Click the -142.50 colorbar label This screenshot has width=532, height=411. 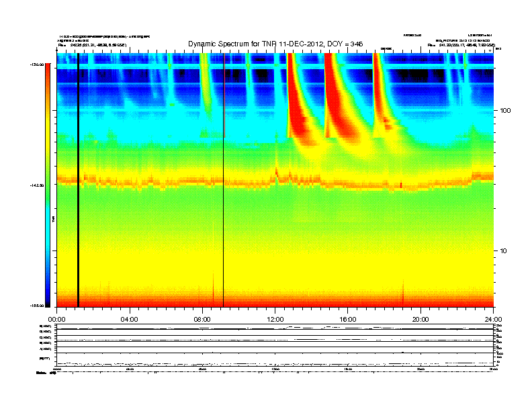[37, 185]
